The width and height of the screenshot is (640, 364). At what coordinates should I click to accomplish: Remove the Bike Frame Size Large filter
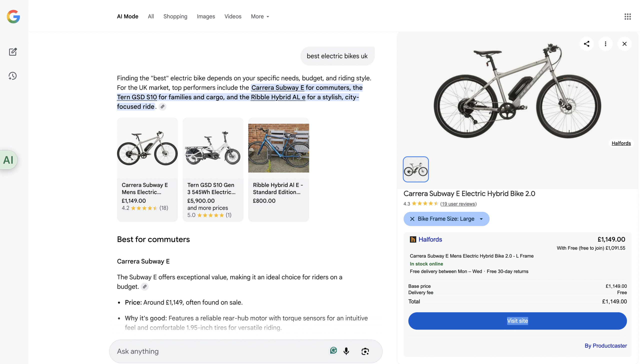tap(412, 219)
